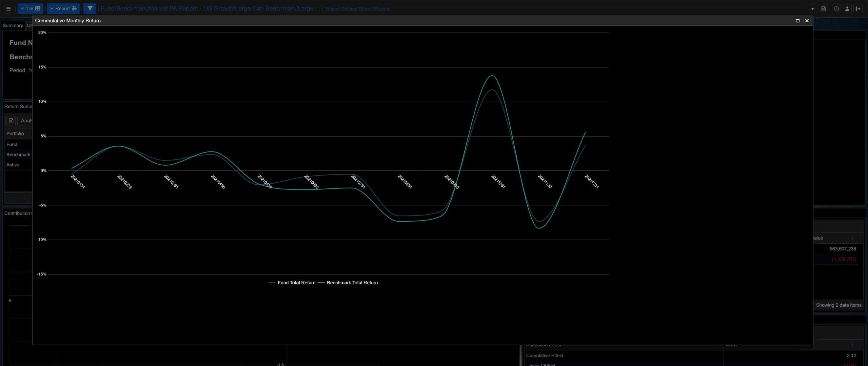Select the (1,338,791) negative value cell
This screenshot has height=366, width=868.
tap(844, 259)
